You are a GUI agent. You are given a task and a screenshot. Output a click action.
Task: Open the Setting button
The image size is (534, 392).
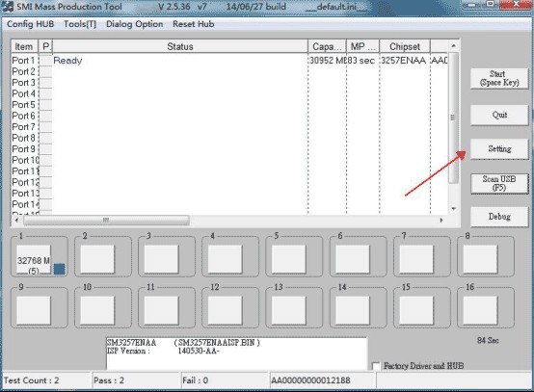point(499,148)
